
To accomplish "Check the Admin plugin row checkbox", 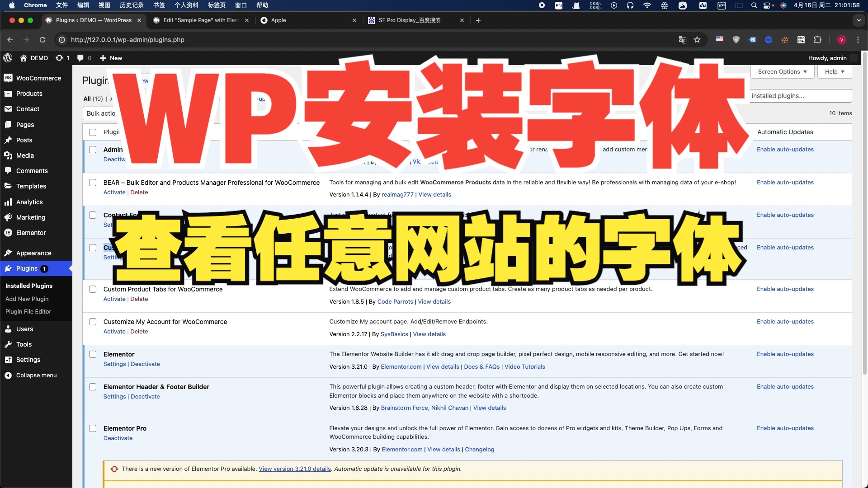I will coord(93,150).
